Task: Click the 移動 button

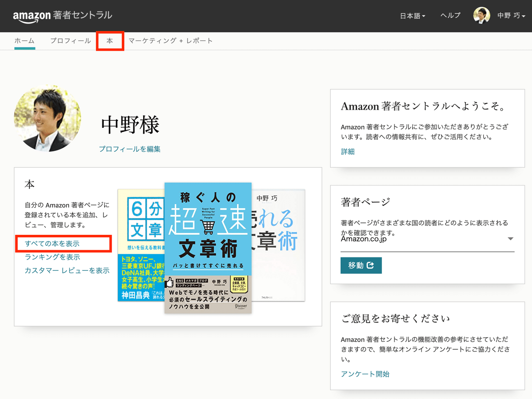Action: pyautogui.click(x=361, y=265)
